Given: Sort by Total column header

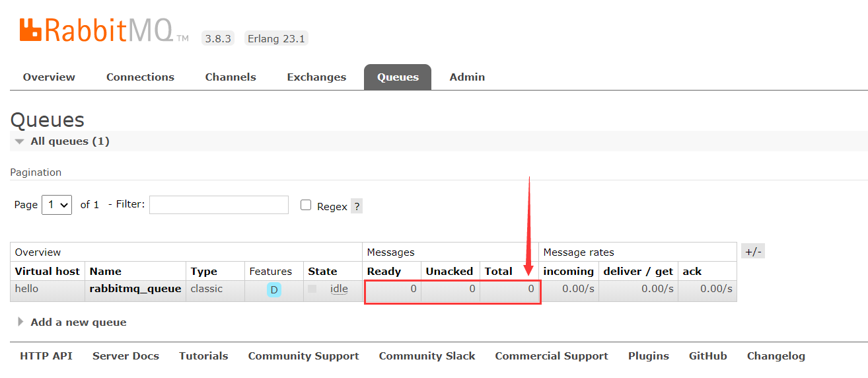Looking at the screenshot, I should [499, 272].
